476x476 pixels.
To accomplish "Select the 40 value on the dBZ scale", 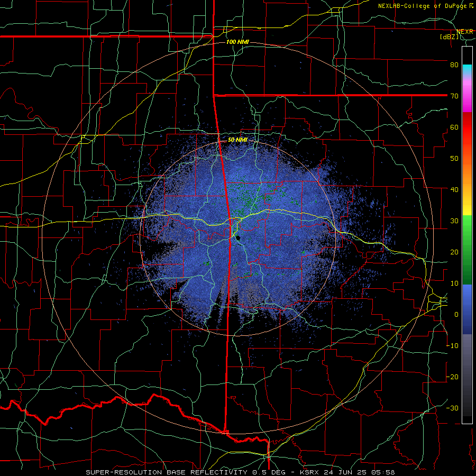I will [x=454, y=189].
